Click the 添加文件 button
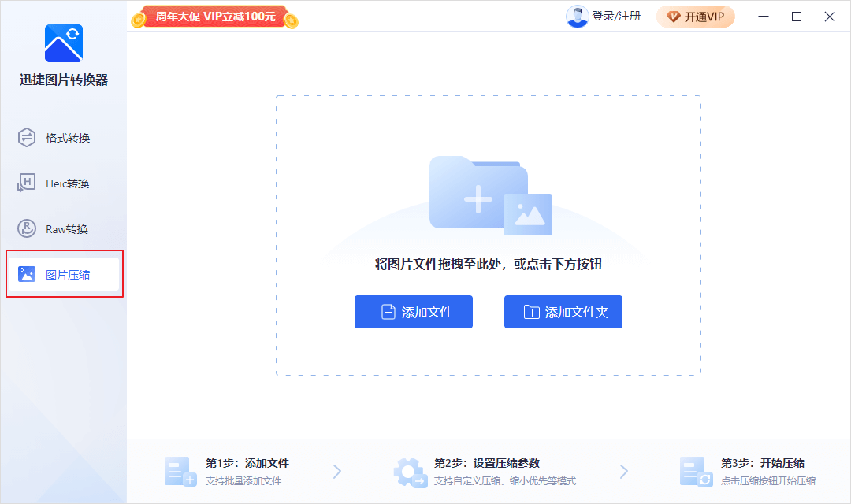This screenshot has width=851, height=504. [x=414, y=312]
